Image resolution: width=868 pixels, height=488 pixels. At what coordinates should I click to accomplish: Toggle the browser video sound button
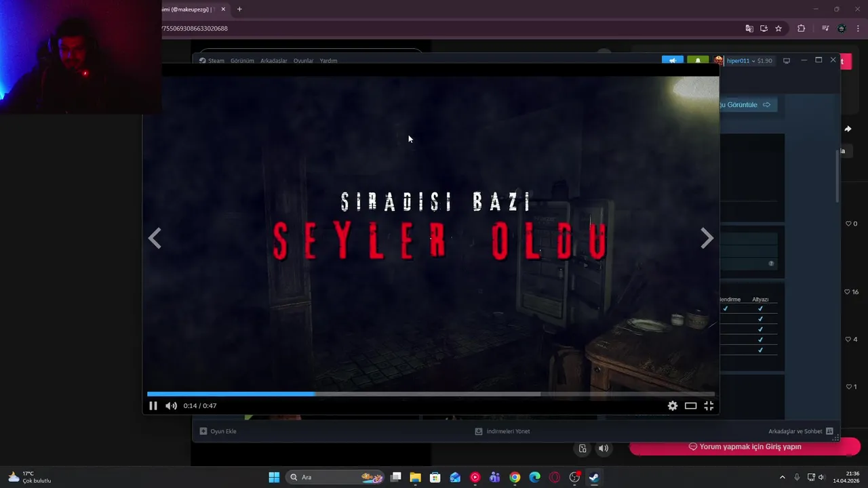click(x=603, y=449)
